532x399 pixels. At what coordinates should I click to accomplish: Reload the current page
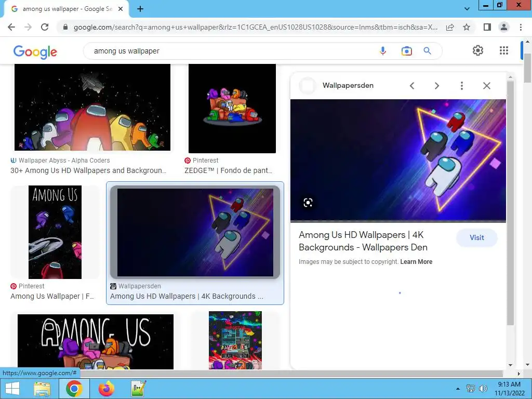tap(45, 27)
